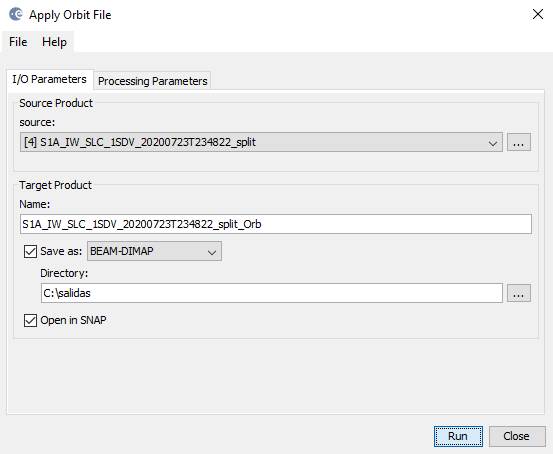Click the target product Name field

click(x=275, y=224)
